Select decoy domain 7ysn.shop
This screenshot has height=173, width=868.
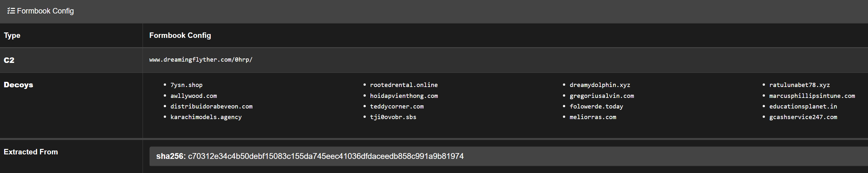point(186,85)
